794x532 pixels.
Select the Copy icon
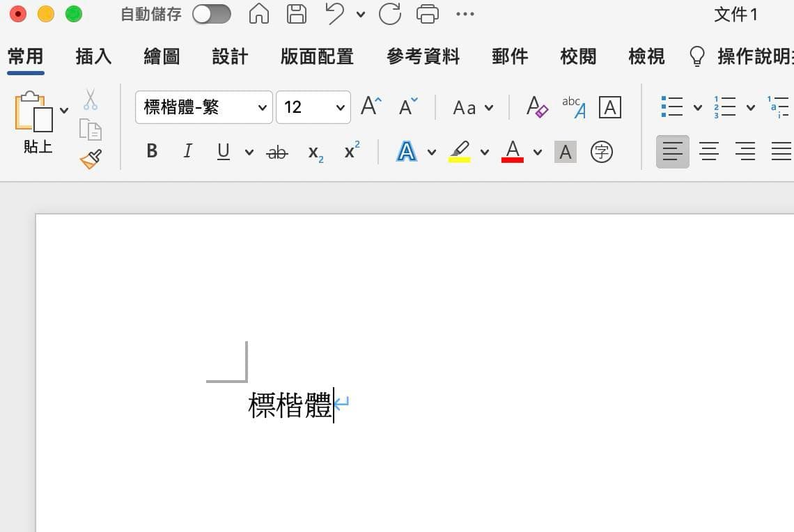coord(91,130)
